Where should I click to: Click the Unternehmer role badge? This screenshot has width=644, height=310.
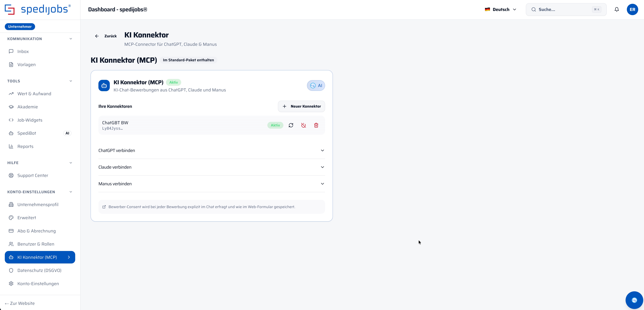[20, 26]
